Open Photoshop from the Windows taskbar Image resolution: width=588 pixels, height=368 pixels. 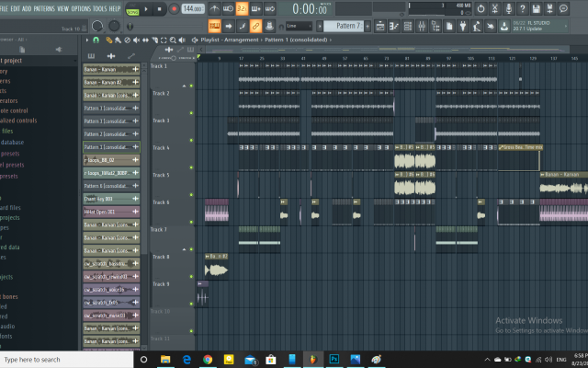click(334, 360)
